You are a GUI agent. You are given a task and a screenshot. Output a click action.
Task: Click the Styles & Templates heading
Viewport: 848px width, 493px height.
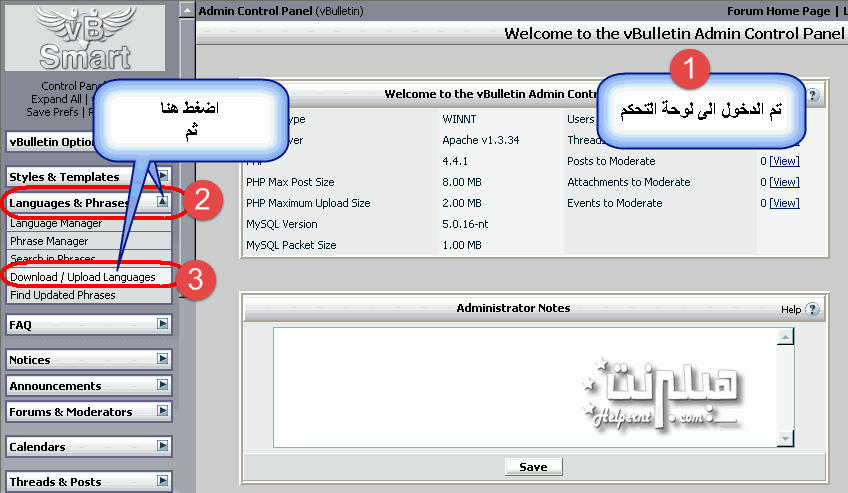coord(64,177)
